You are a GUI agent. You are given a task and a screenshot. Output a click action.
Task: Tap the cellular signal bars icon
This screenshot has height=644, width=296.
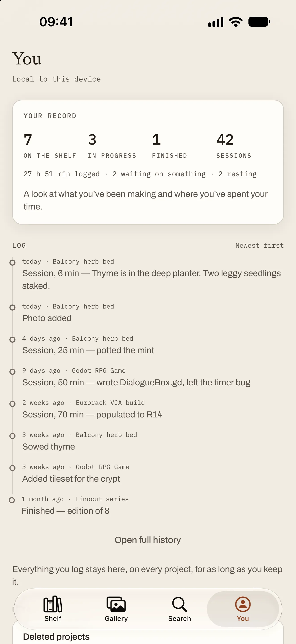pos(216,22)
